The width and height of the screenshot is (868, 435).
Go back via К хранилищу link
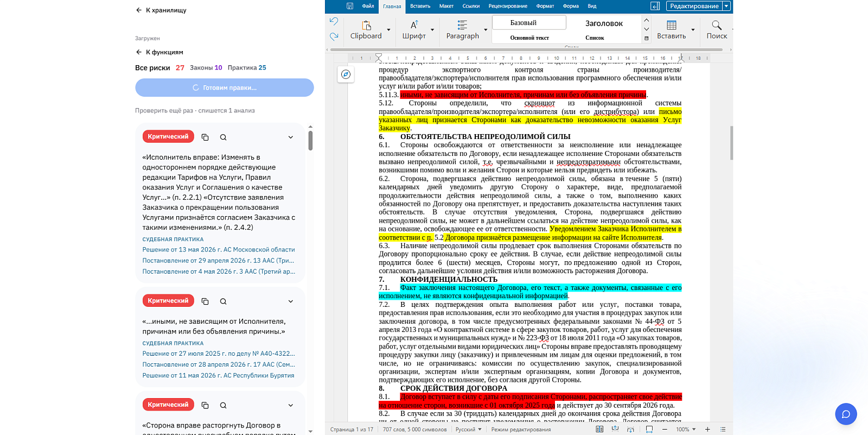[161, 10]
